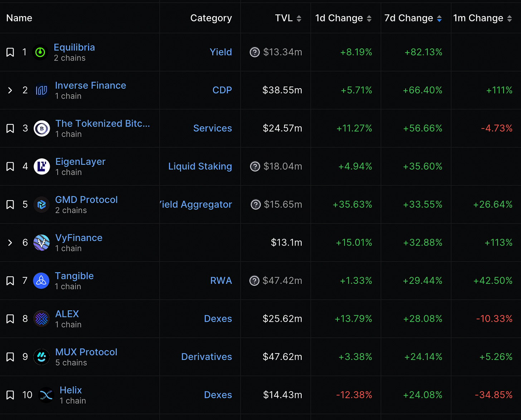Expand the VyFinance row

coord(10,243)
